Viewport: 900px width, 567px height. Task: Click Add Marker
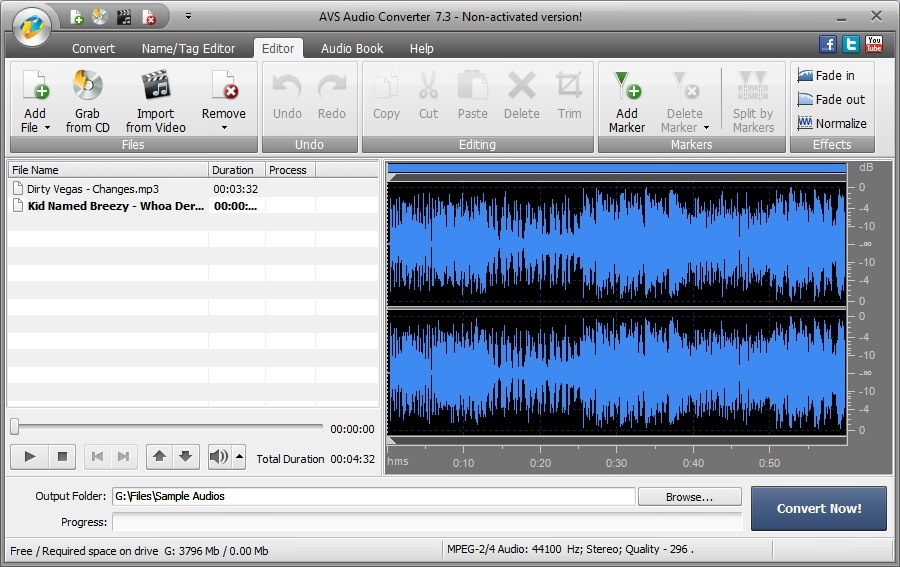[x=627, y=102]
